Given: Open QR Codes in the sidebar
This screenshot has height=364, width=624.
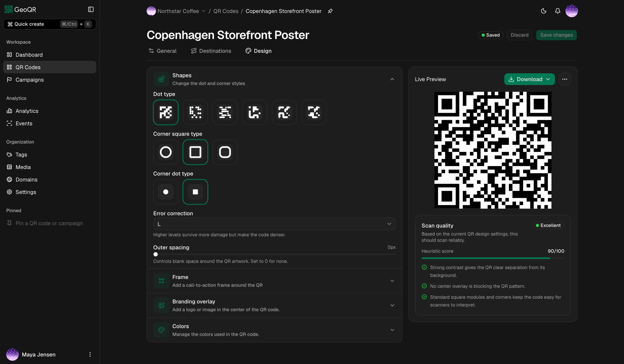Looking at the screenshot, I should [50, 67].
